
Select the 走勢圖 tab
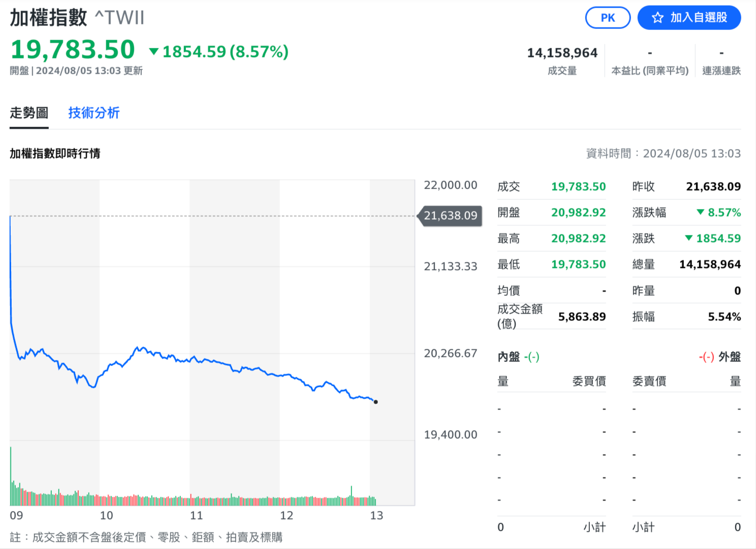[x=29, y=113]
